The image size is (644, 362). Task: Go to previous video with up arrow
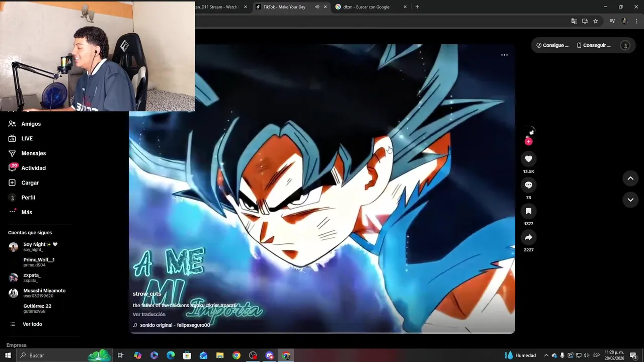click(630, 178)
